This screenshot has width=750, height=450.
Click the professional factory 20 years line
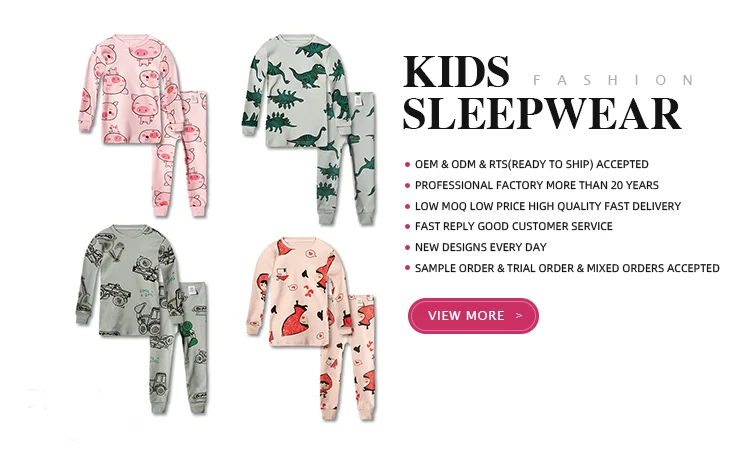click(537, 185)
